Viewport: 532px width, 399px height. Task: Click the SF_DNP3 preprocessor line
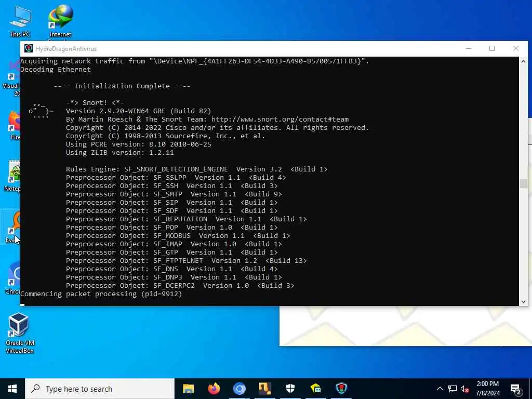tap(174, 277)
